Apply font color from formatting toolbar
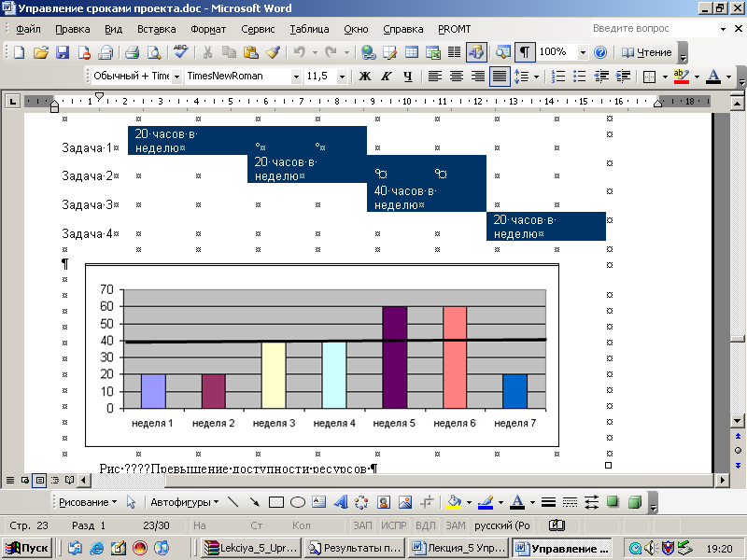 (x=713, y=77)
